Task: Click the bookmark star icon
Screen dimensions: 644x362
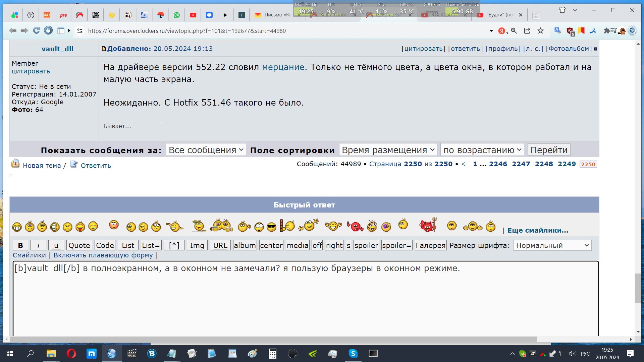Action: tap(540, 31)
